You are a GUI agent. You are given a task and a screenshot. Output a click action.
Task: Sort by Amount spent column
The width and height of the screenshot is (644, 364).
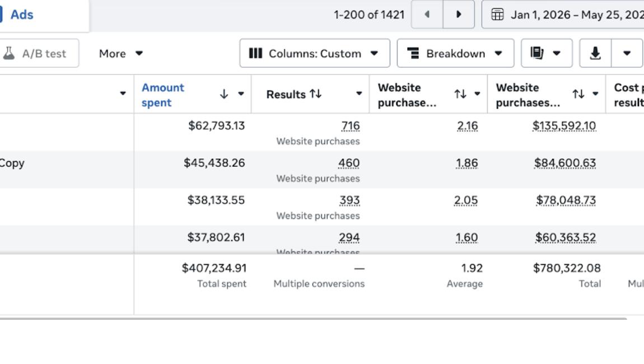point(162,95)
